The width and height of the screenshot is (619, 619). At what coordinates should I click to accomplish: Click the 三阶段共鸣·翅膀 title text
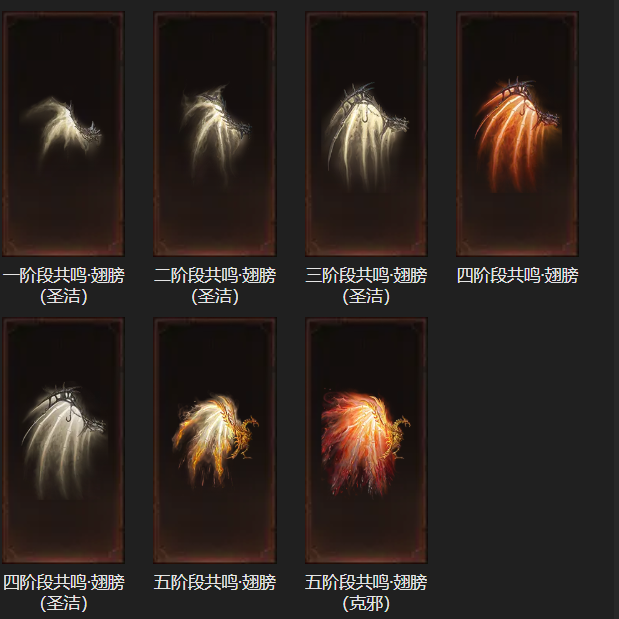366,275
